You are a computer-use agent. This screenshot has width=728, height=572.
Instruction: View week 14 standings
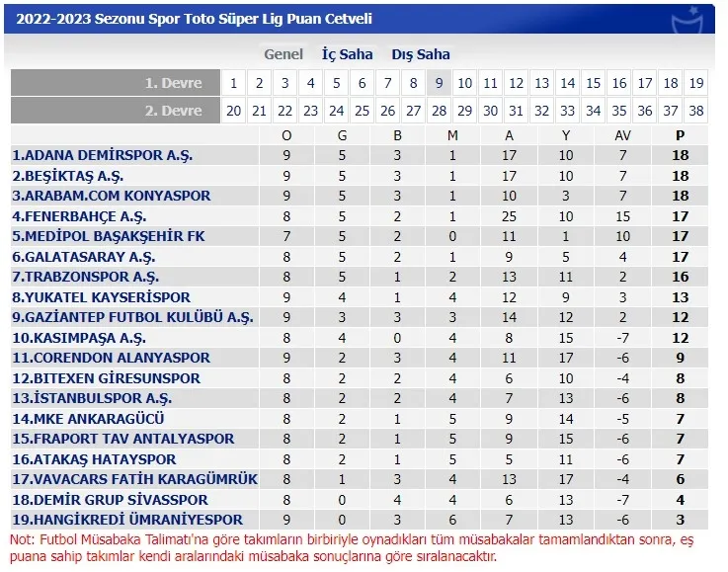(x=567, y=83)
